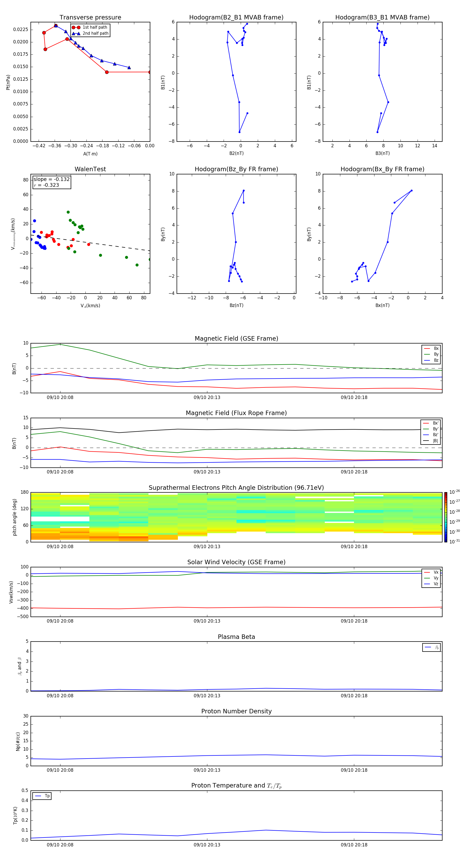Click '09/10 20:08' tick under Proton Temperature plot

(60, 845)
